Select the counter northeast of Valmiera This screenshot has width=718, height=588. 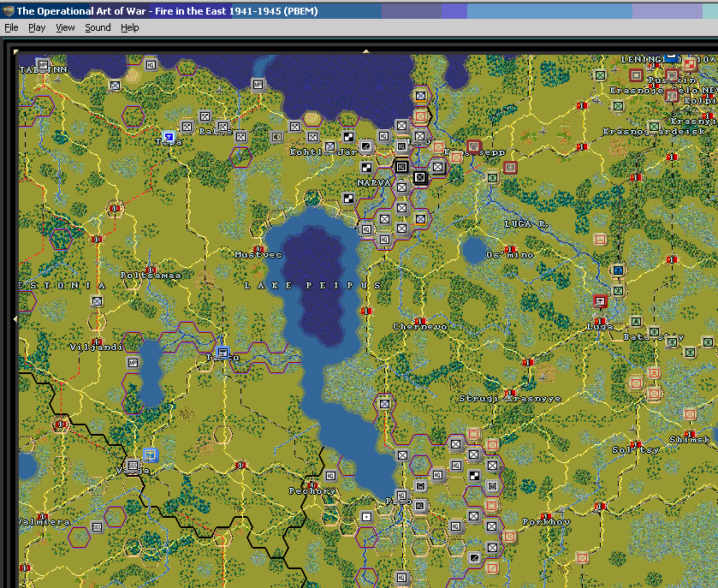coord(97,526)
